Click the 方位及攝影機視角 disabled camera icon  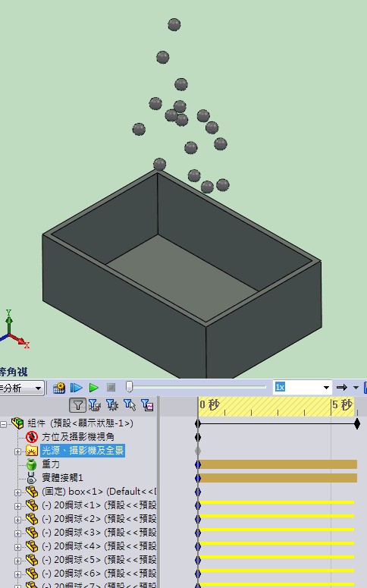(x=32, y=437)
